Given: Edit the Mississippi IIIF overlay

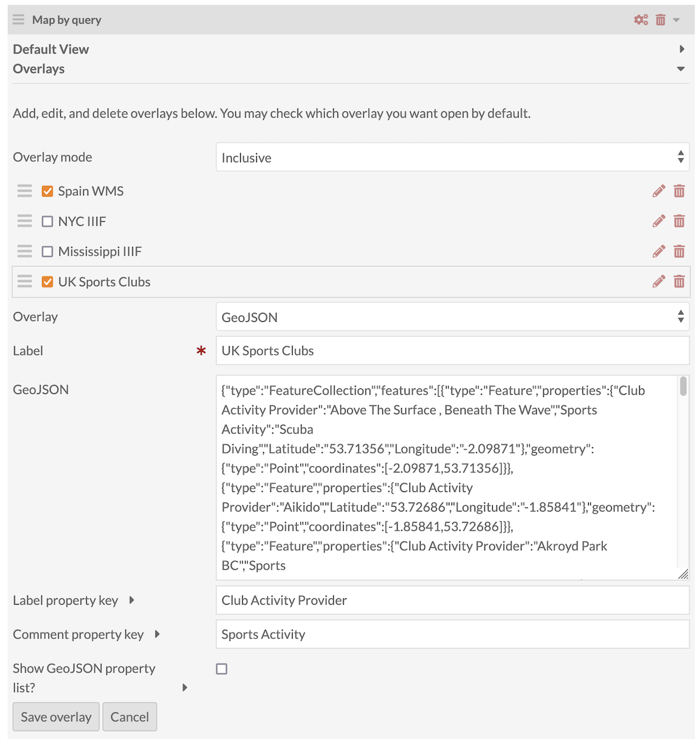Looking at the screenshot, I should [x=659, y=251].
